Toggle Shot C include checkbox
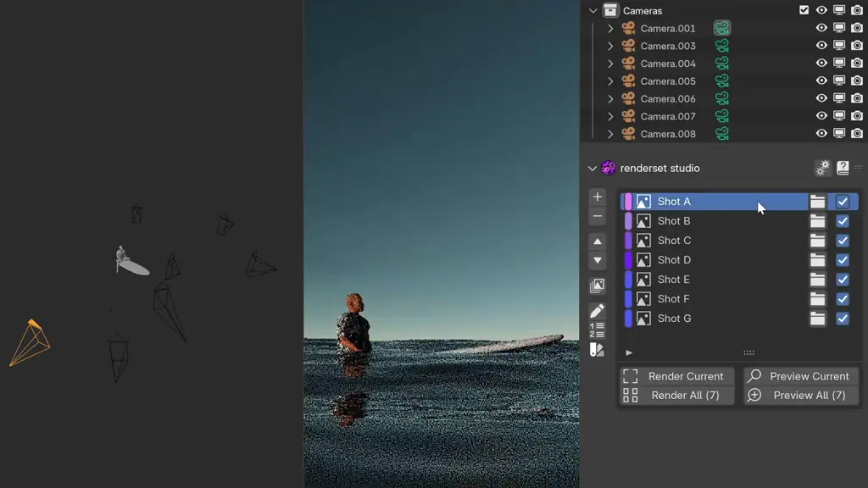868x488 pixels. click(843, 240)
